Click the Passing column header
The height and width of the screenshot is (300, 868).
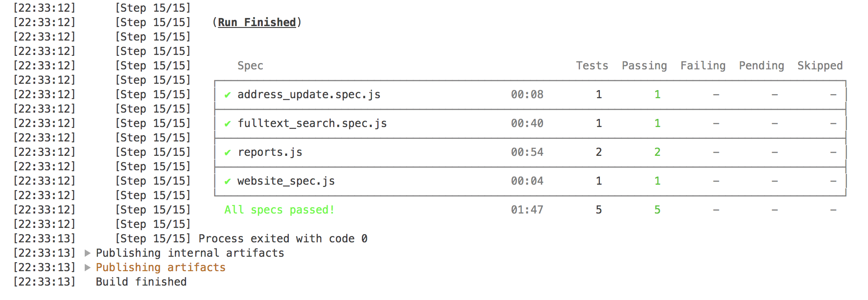tap(644, 66)
